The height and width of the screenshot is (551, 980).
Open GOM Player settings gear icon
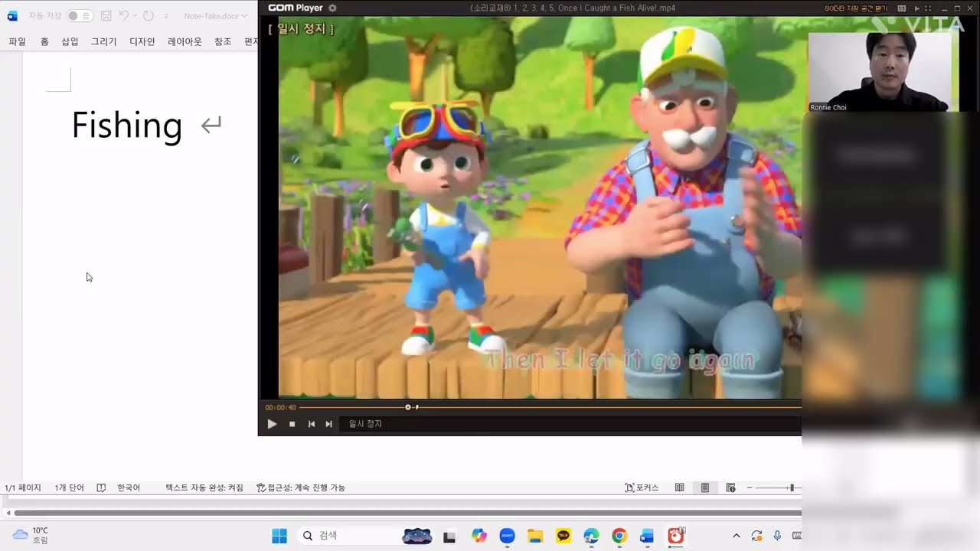coord(332,8)
